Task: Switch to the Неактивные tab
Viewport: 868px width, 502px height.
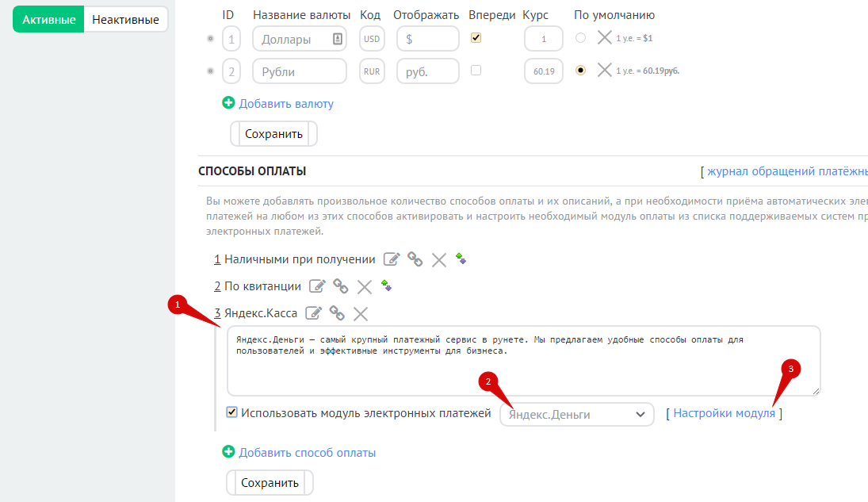Action: coord(125,20)
